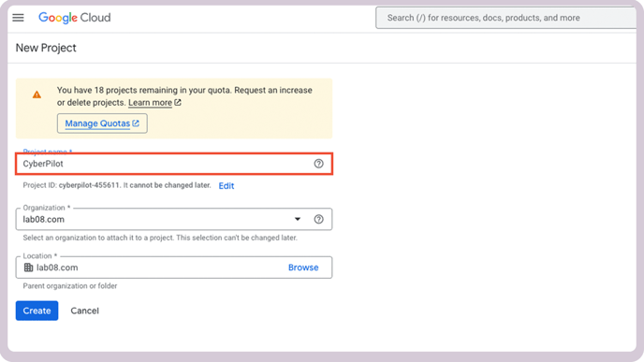
Task: Click 'Parent organization or folder' helper text
Action: click(70, 286)
